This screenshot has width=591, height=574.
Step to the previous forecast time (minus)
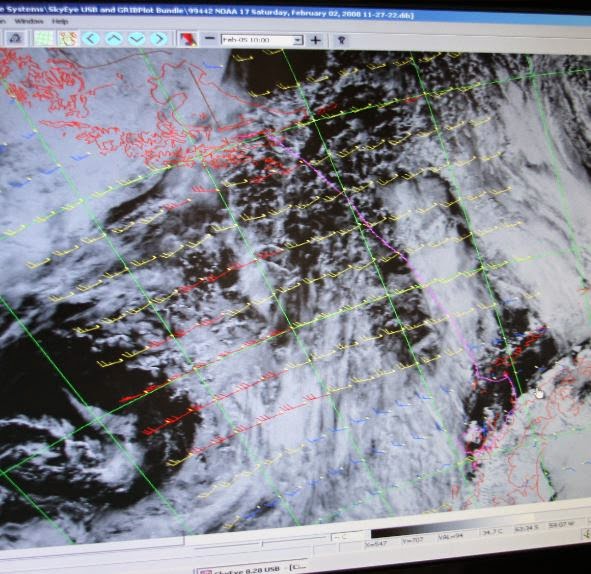point(210,38)
